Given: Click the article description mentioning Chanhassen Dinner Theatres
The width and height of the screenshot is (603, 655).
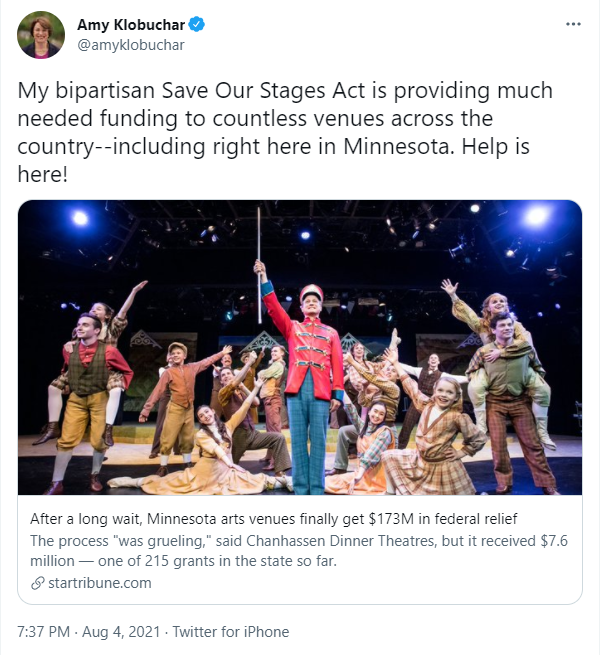Looking at the screenshot, I should [x=290, y=549].
